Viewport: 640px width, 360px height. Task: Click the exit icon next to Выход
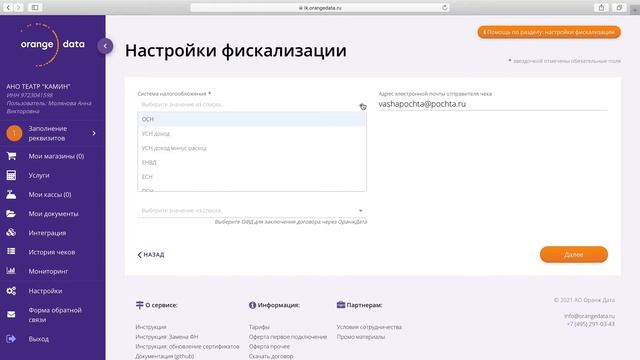pyautogui.click(x=11, y=338)
